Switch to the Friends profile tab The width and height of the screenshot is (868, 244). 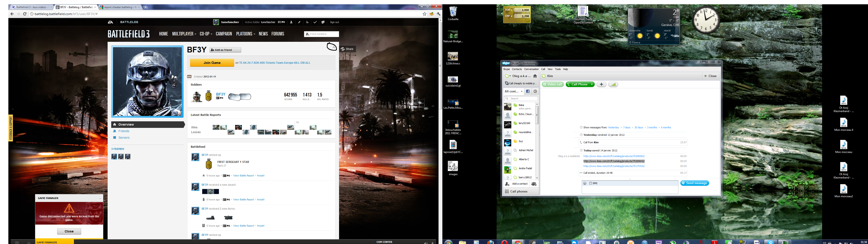pos(124,131)
